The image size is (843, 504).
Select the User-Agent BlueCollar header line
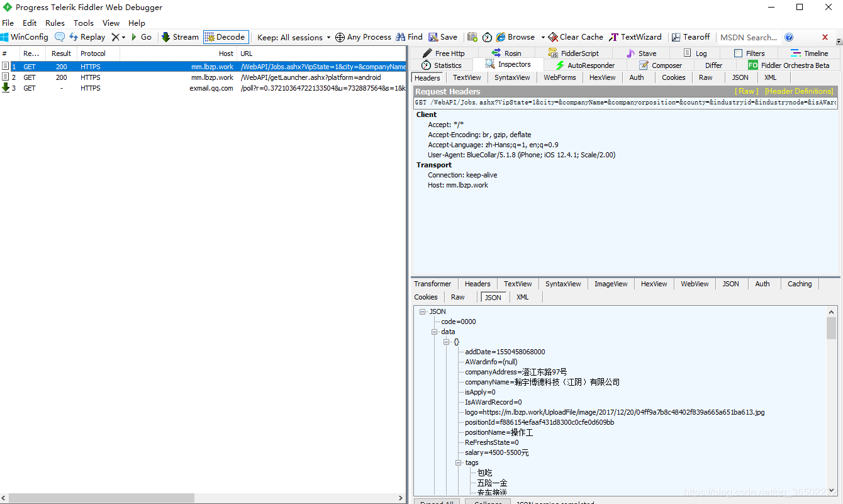(x=522, y=155)
